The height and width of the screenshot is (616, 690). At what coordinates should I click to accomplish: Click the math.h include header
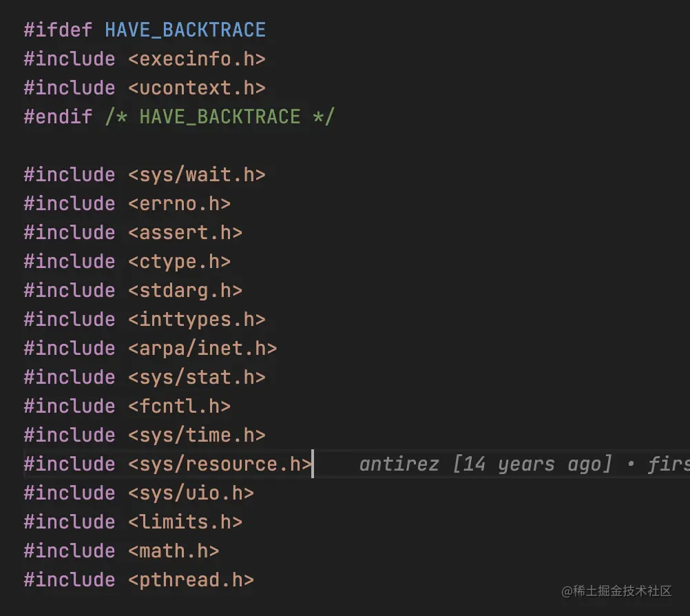[x=174, y=551]
